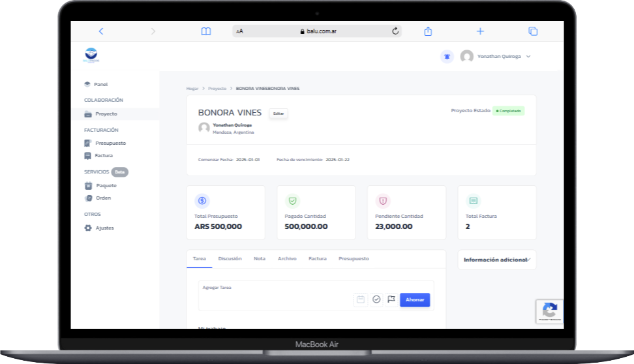Open the Safari bookmarks book icon
The image size is (634, 364).
206,31
